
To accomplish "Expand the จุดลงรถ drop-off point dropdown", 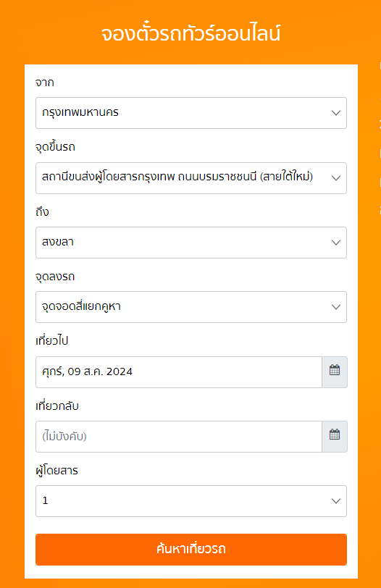I will (x=191, y=307).
